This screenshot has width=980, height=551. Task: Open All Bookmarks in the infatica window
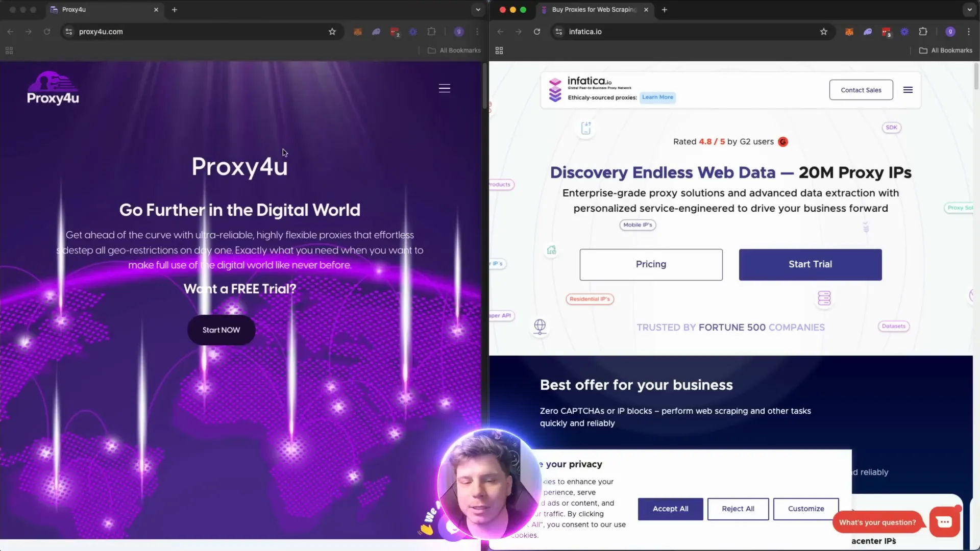(946, 51)
